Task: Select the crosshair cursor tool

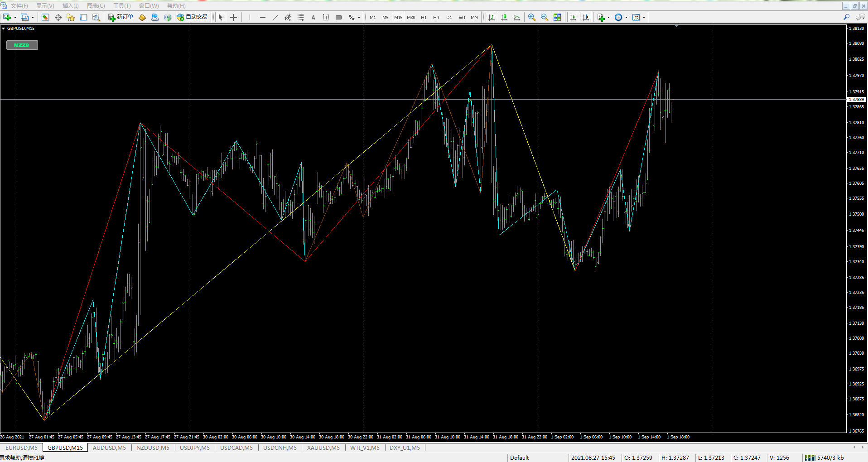Action: point(233,17)
